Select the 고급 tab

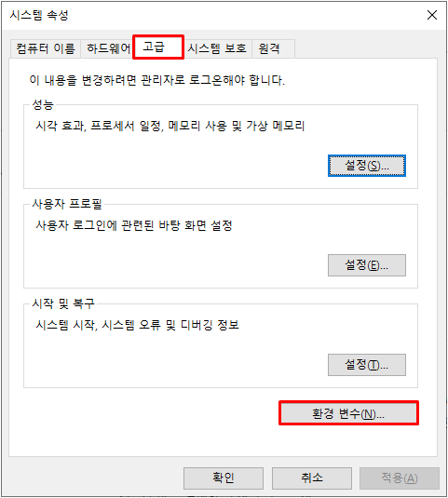[158, 47]
